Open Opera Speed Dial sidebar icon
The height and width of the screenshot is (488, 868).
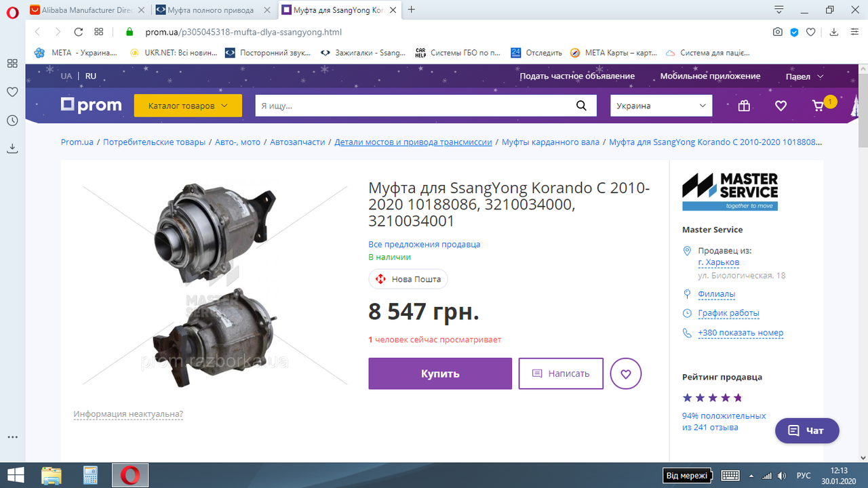(x=12, y=63)
